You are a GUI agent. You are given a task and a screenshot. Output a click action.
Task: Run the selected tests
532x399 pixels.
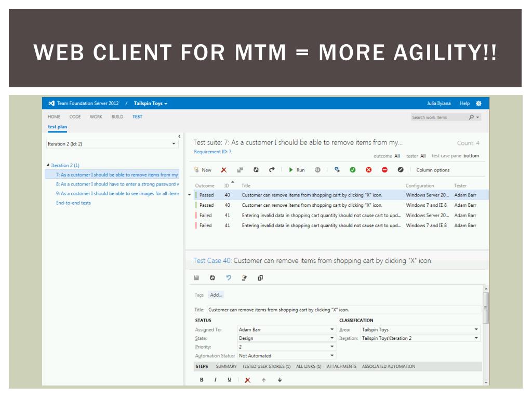tap(297, 170)
